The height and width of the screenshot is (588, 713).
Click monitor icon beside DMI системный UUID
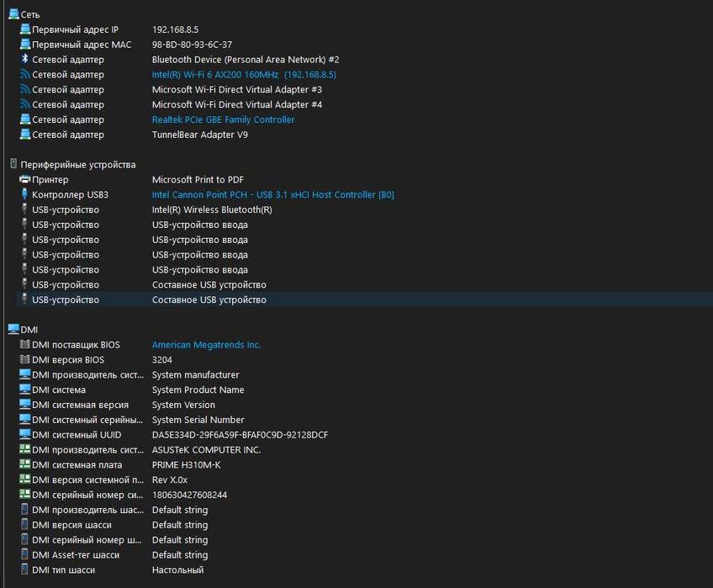tap(25, 435)
